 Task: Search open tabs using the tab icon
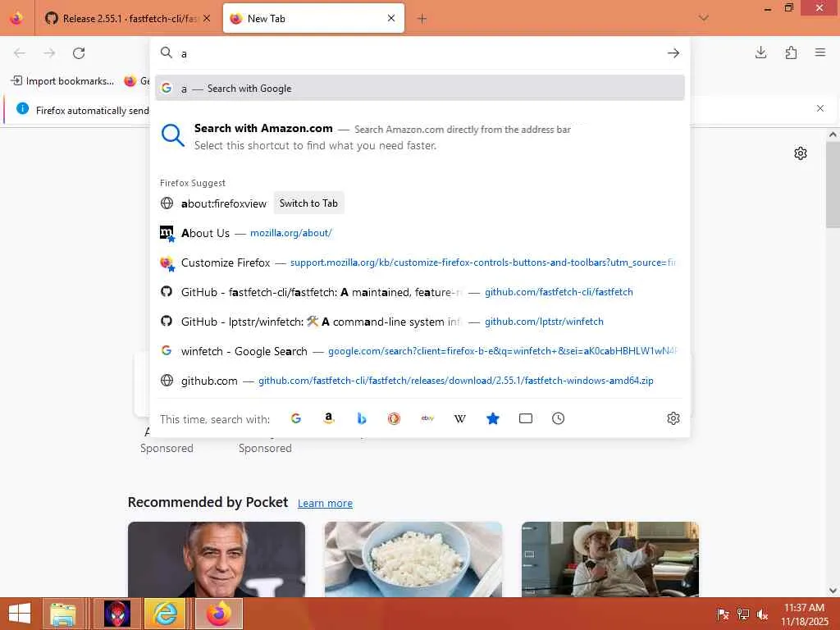click(x=526, y=418)
